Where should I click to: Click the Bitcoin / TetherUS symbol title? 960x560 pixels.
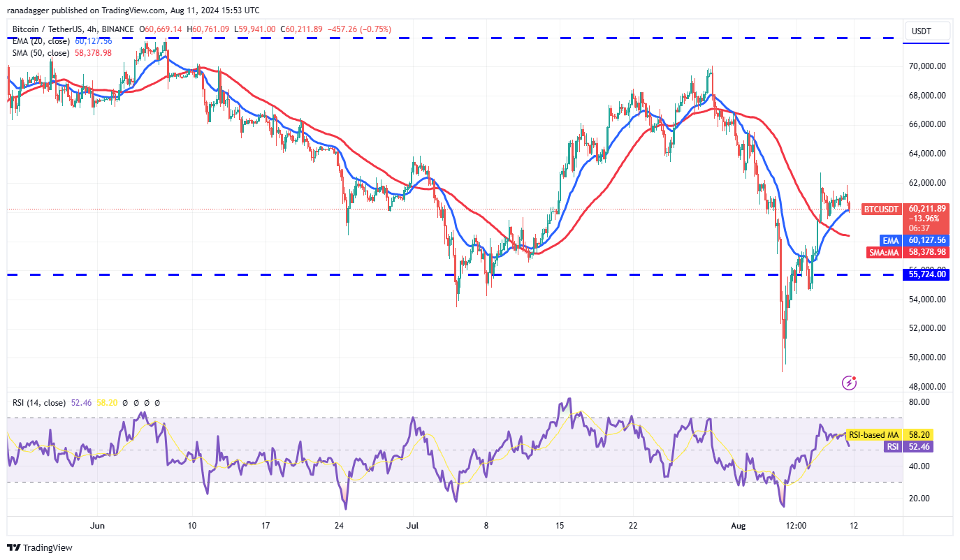pyautogui.click(x=50, y=29)
